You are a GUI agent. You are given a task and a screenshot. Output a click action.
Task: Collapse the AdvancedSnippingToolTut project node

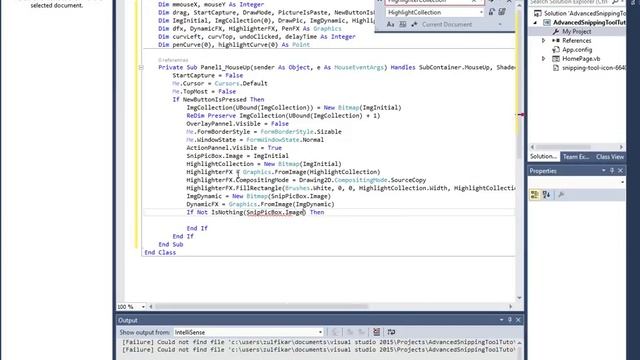coord(535,23)
